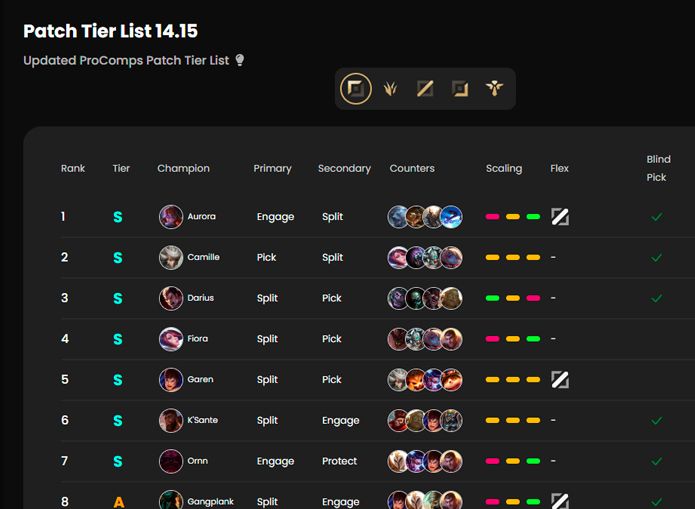Sort by the Tier column header
The width and height of the screenshot is (695, 509).
(x=121, y=169)
